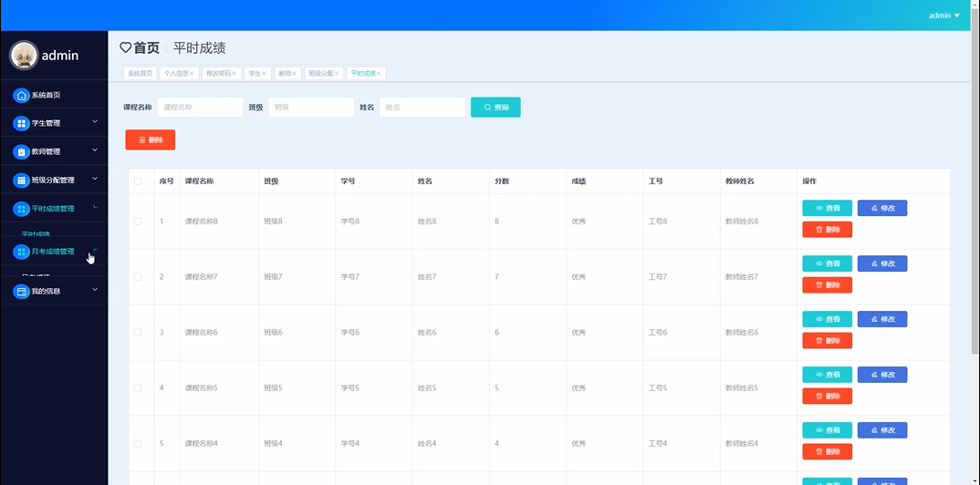Expand 学生管理 using its chevron arrow
The width and height of the screenshot is (980, 485).
tap(95, 122)
